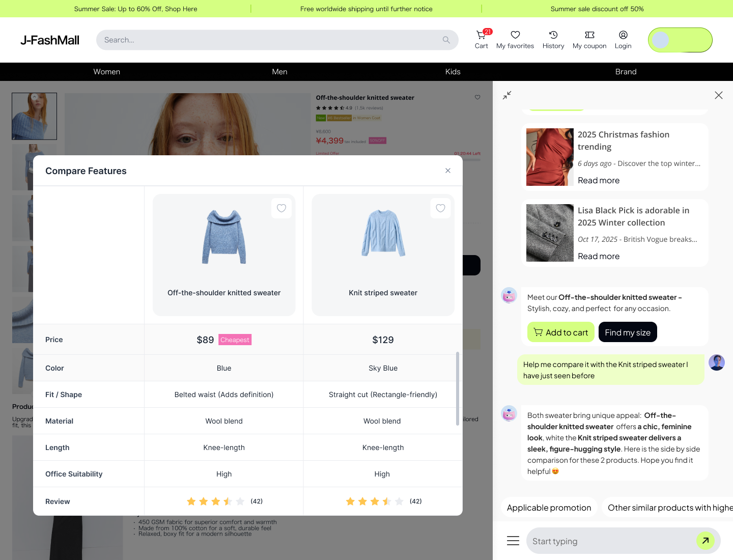Open My coupon ticket icon
Viewport: 733px width, 560px height.
pos(589,35)
